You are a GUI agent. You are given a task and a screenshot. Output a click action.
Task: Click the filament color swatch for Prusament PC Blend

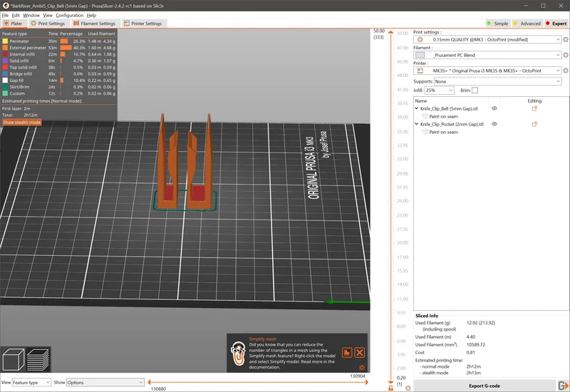pyautogui.click(x=420, y=56)
